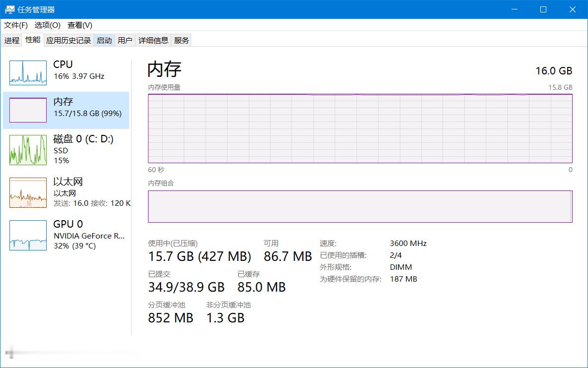This screenshot has height=368, width=588.
Task: Click the 15.7 GB (427 MB) in-use value
Action: pyautogui.click(x=200, y=256)
